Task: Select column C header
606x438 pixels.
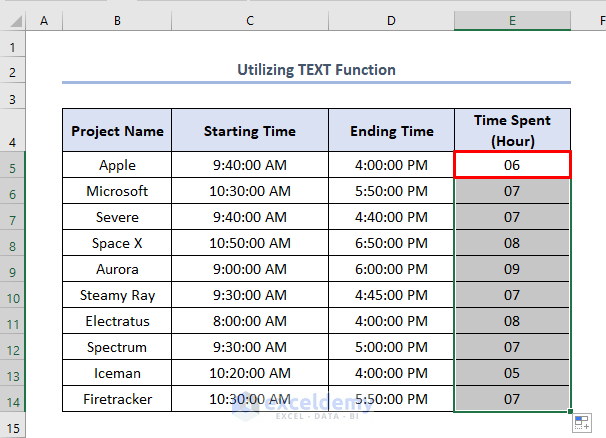Action: tap(250, 21)
